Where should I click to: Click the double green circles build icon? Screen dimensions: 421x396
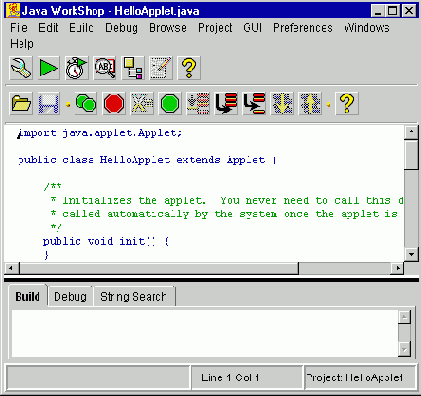coord(86,104)
